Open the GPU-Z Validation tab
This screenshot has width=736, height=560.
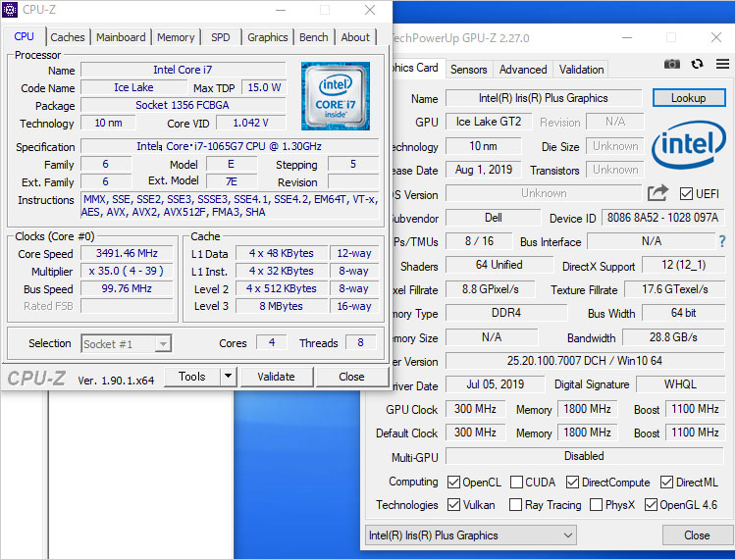pyautogui.click(x=581, y=70)
